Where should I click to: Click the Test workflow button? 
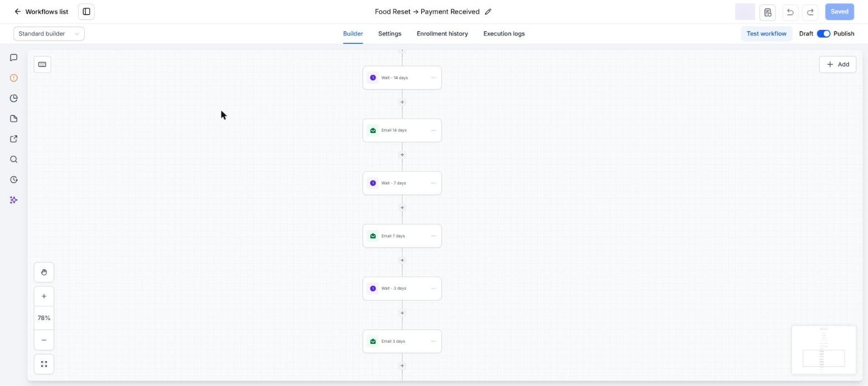click(766, 34)
